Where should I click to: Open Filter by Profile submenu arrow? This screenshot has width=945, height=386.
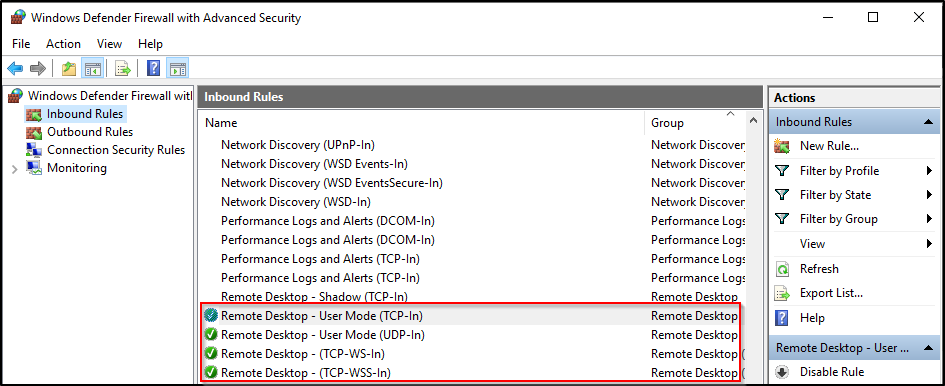(929, 171)
